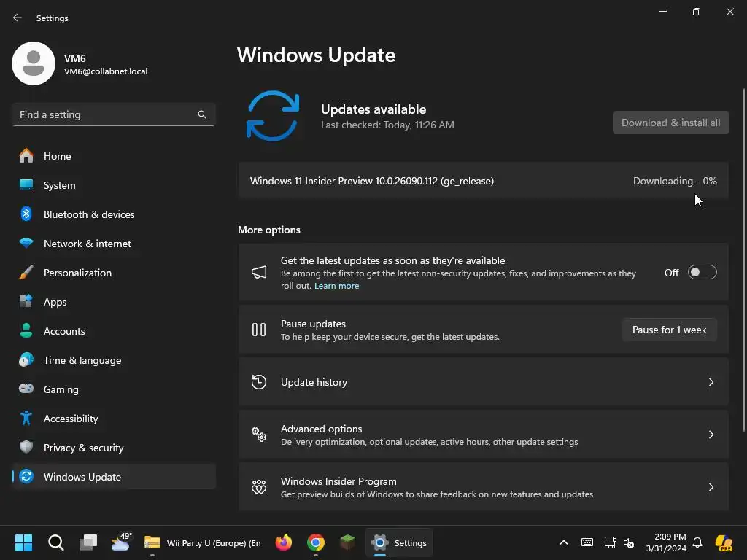
Task: Click the Home house icon in sidebar
Action: click(x=26, y=156)
